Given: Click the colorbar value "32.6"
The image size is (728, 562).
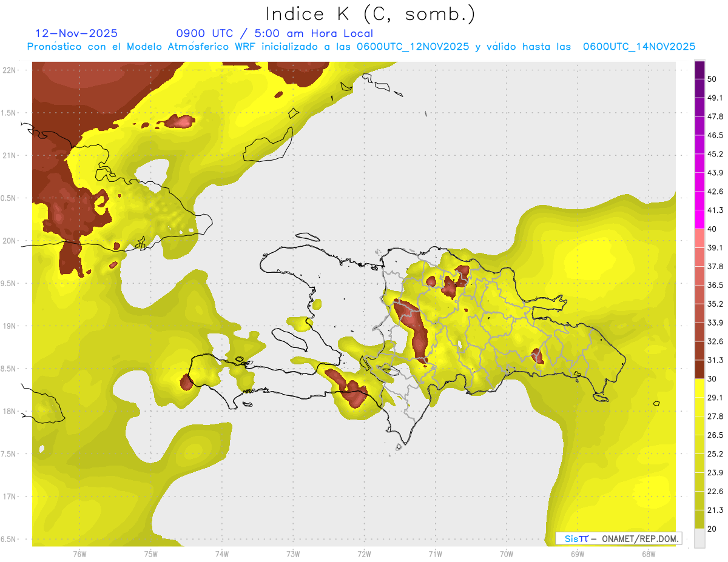Looking at the screenshot, I should click(715, 341).
